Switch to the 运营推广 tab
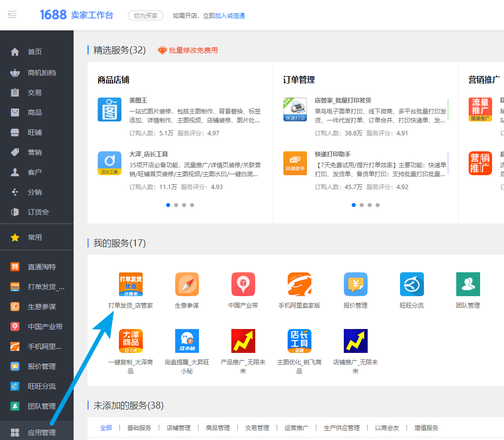This screenshot has height=440, width=504. (297, 428)
